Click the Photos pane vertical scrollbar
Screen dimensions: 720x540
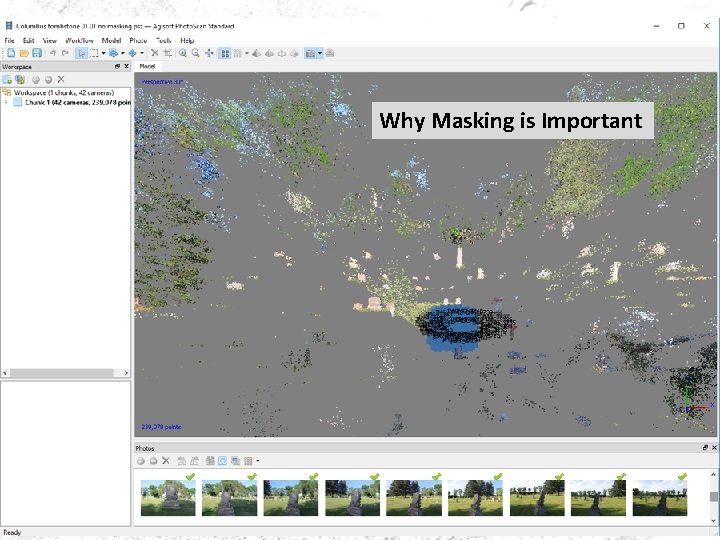click(713, 497)
